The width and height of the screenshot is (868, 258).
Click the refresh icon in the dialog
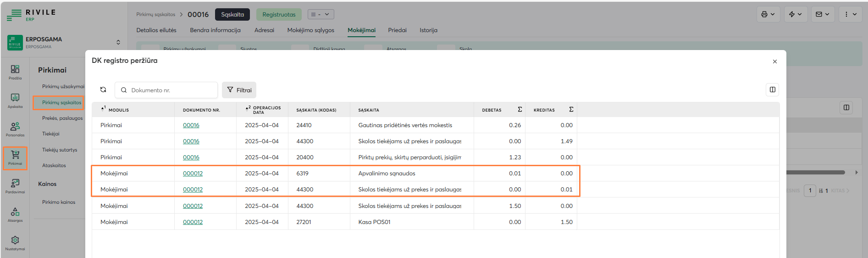click(103, 90)
